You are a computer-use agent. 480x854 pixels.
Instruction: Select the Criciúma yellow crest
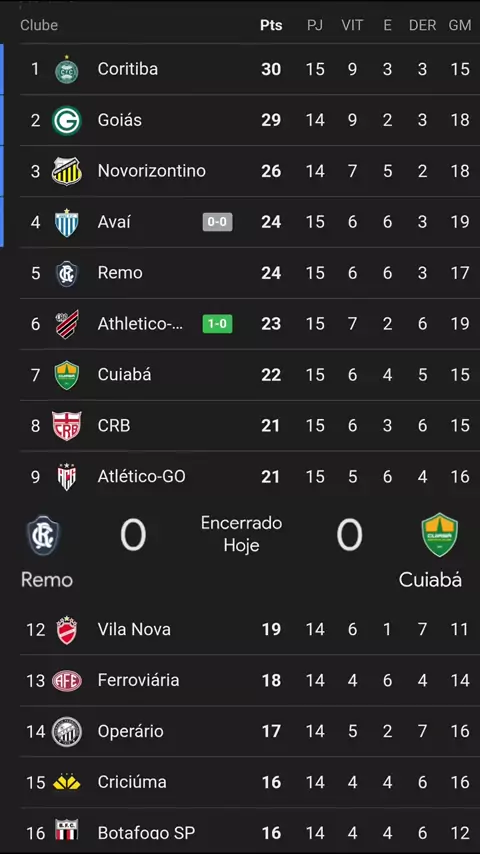point(66,783)
